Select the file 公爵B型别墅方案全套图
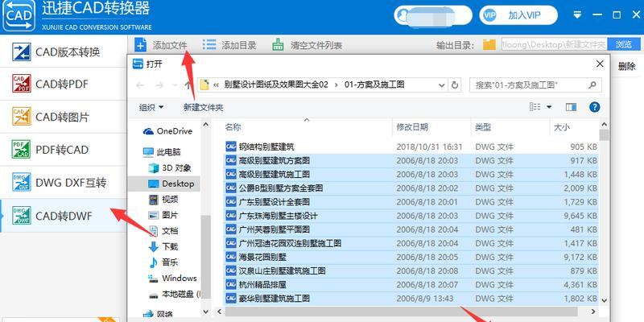Screen dimensions: 644x322 tap(411, 188)
